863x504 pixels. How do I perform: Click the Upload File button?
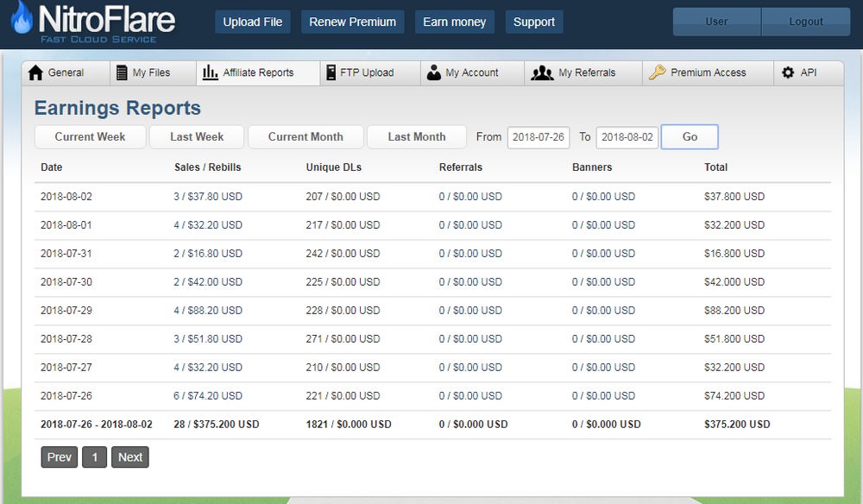pyautogui.click(x=253, y=22)
